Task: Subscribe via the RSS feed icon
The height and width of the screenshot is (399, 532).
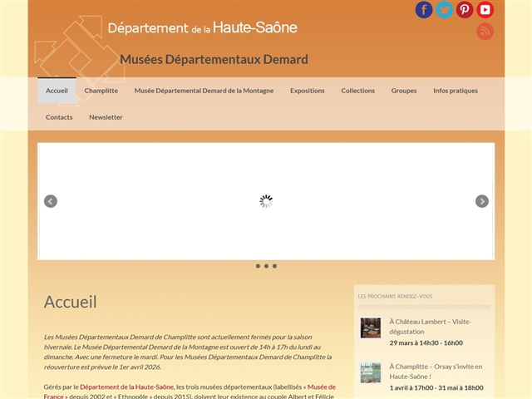Action: coord(485,32)
